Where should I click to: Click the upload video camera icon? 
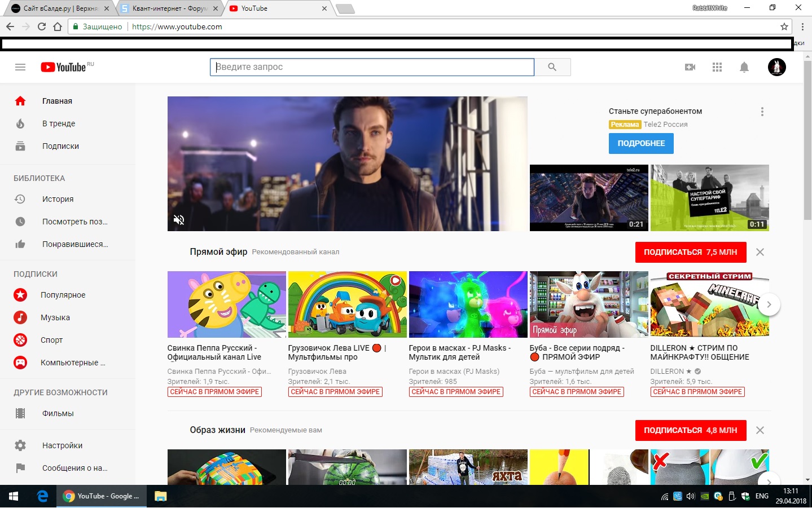tap(690, 67)
